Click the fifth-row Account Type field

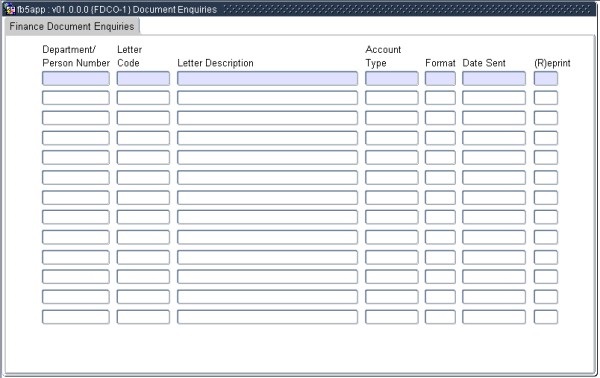coord(391,158)
